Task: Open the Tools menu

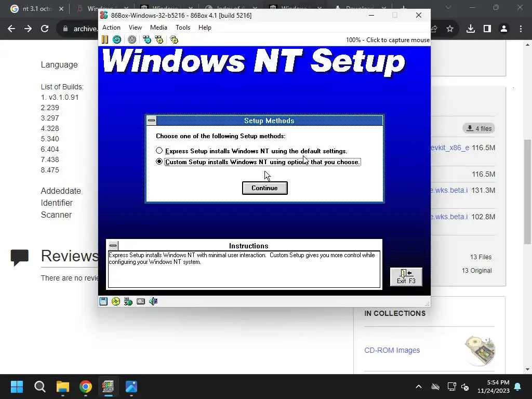Action: (x=182, y=28)
